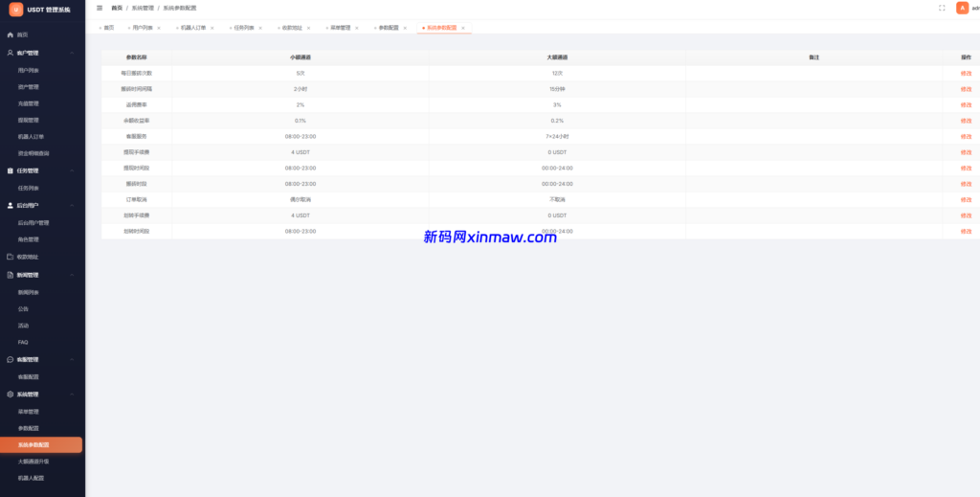Click 首页 in the breadcrumb
Image resolution: width=980 pixels, height=497 pixels.
point(117,8)
